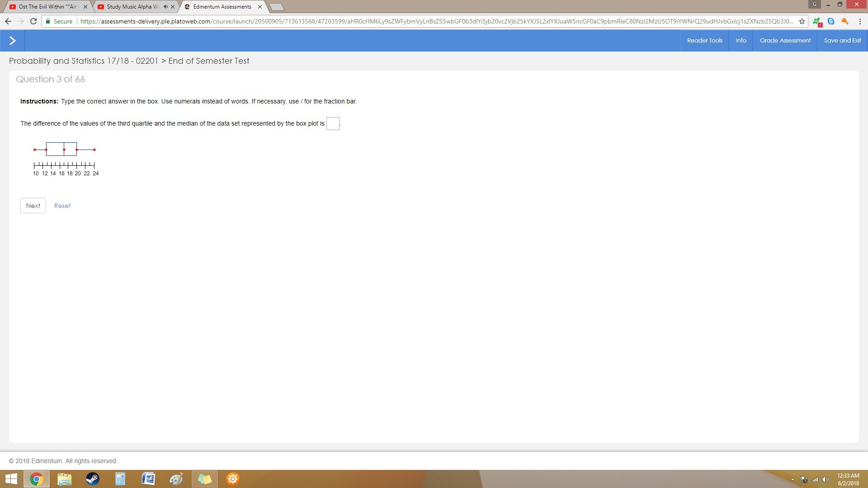Open the Info menu item
Viewport: 868px width, 488px height.
[741, 41]
